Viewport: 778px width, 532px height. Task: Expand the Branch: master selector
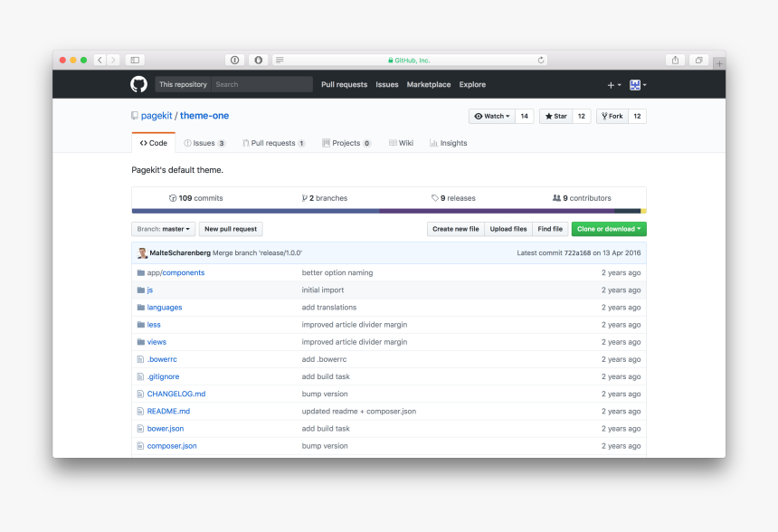(163, 229)
